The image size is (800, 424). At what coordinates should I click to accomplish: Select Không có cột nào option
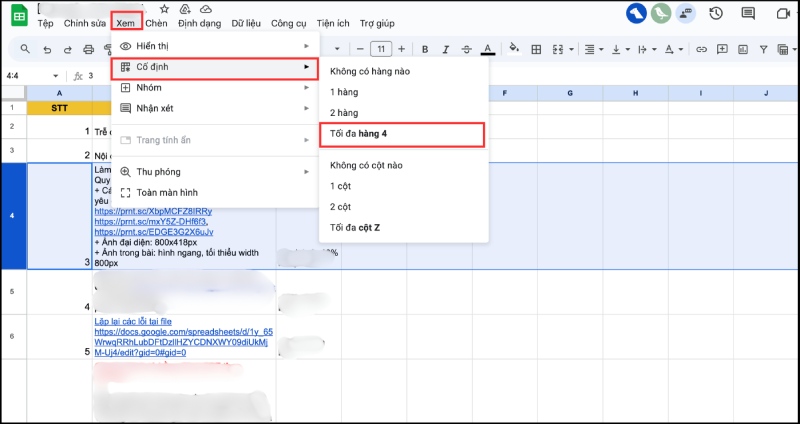(404, 165)
